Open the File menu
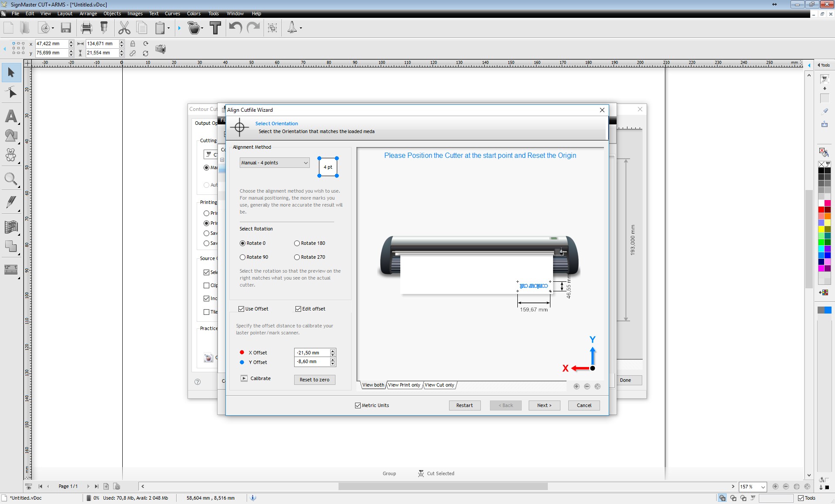This screenshot has width=835, height=504. point(15,13)
